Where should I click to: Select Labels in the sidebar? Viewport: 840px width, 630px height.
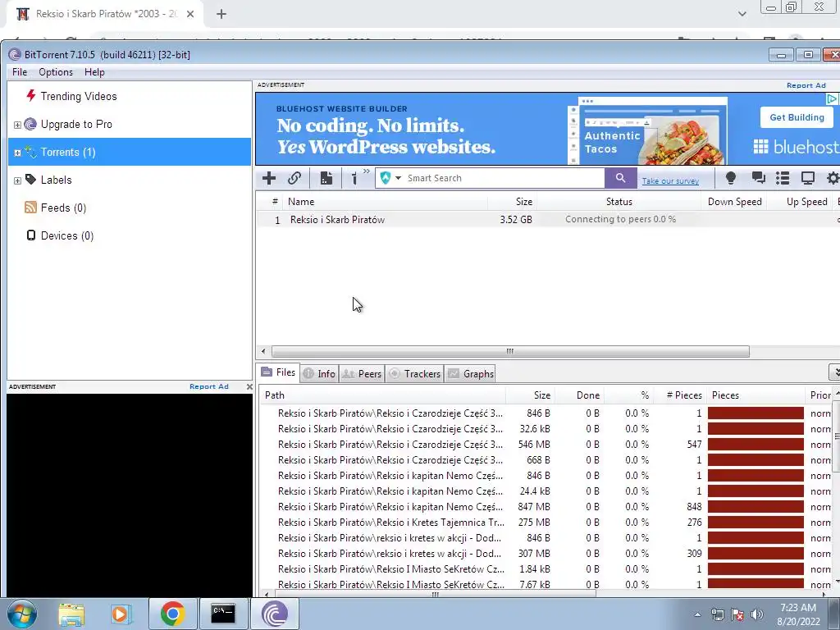coord(56,180)
